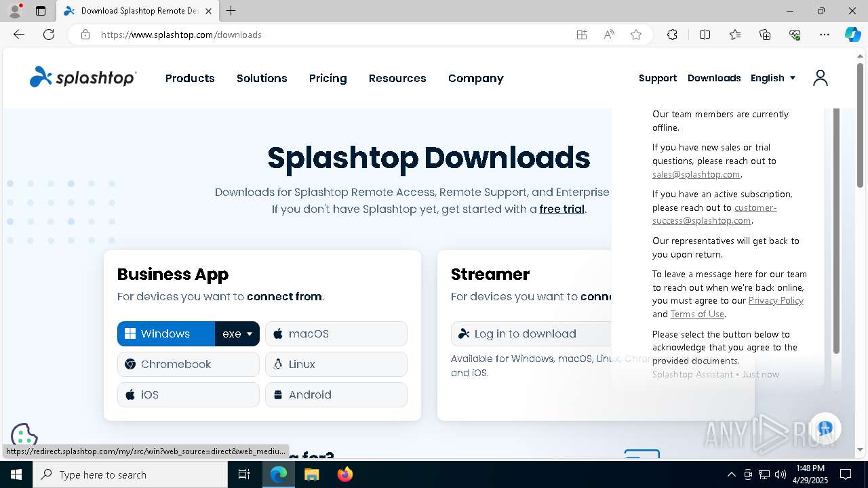The height and width of the screenshot is (488, 868).
Task: Click the Windows taskbar search box
Action: pos(130,474)
